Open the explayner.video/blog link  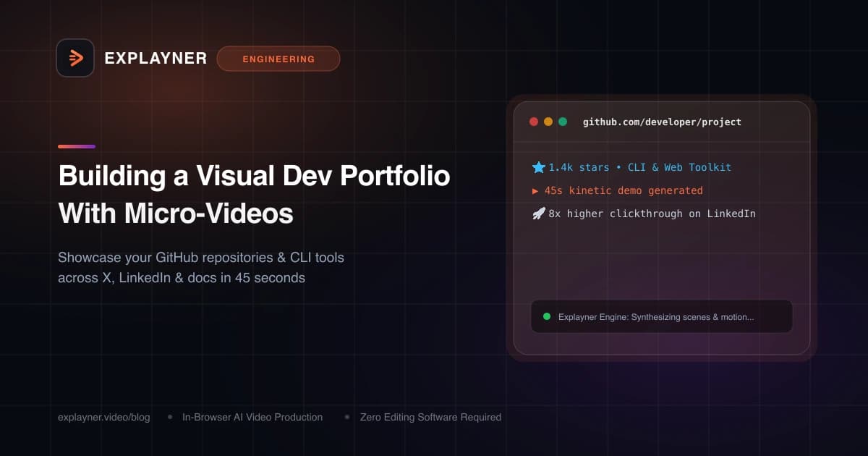pos(104,417)
